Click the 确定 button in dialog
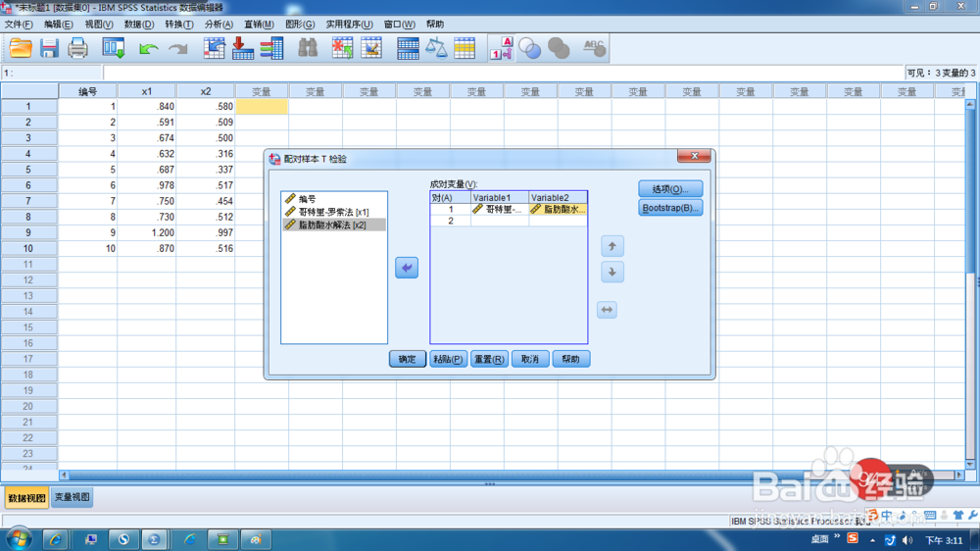Screen dimensions: 980x551 [407, 359]
